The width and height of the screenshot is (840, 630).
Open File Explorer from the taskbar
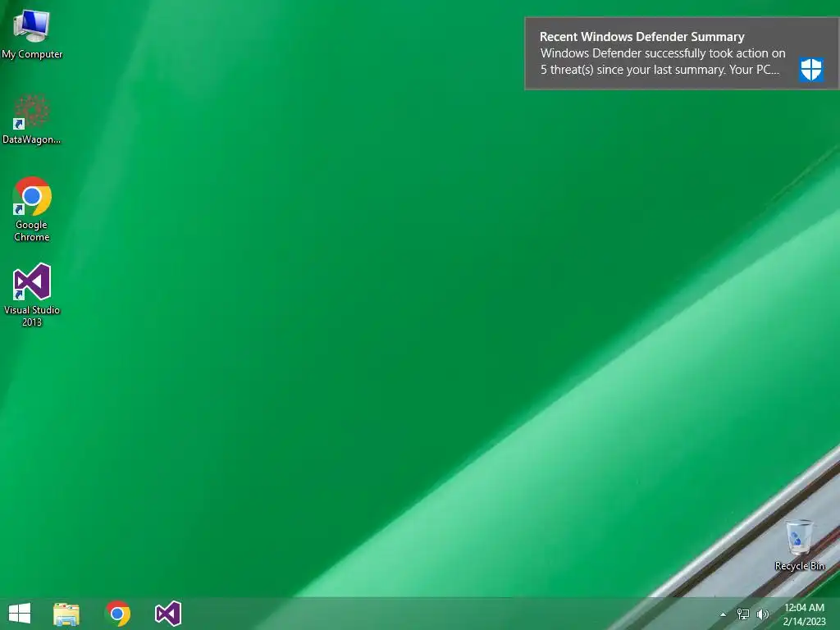point(66,614)
